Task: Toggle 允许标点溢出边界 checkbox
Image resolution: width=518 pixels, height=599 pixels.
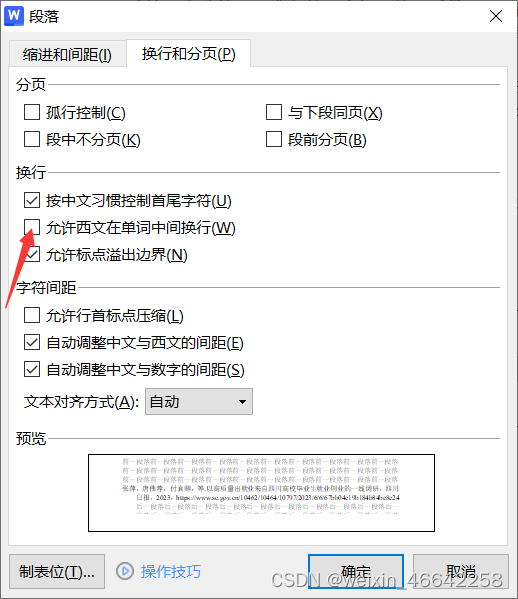Action: [x=32, y=254]
